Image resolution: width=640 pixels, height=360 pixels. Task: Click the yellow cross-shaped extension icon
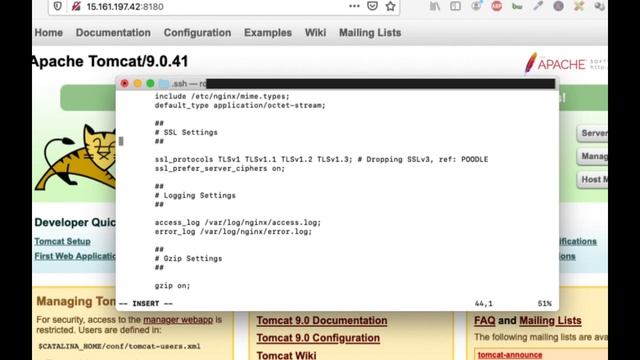pos(579,6)
